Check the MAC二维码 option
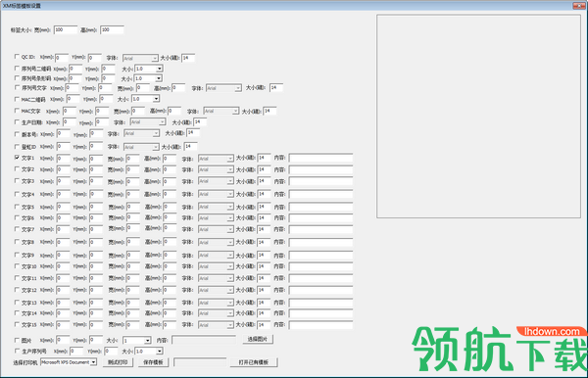 click(x=17, y=99)
